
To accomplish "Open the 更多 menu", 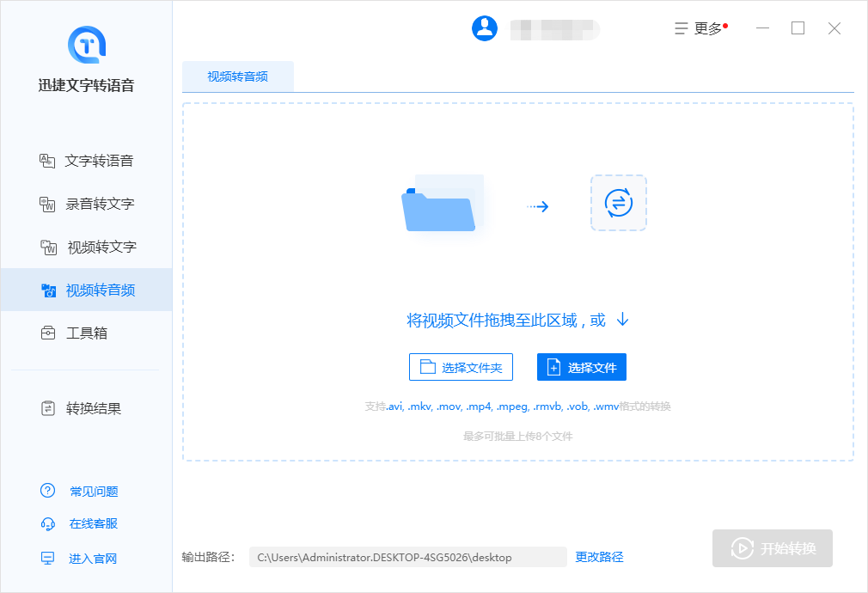I will [x=700, y=28].
